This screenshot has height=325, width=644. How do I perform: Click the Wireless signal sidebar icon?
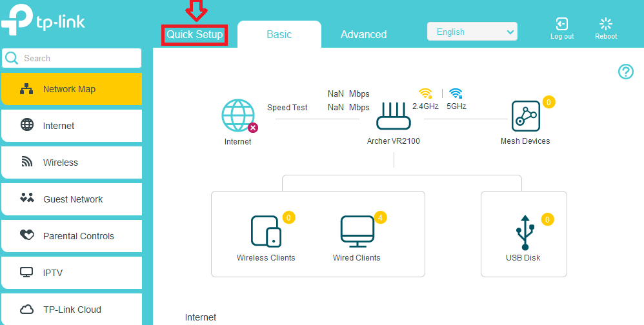[27, 162]
